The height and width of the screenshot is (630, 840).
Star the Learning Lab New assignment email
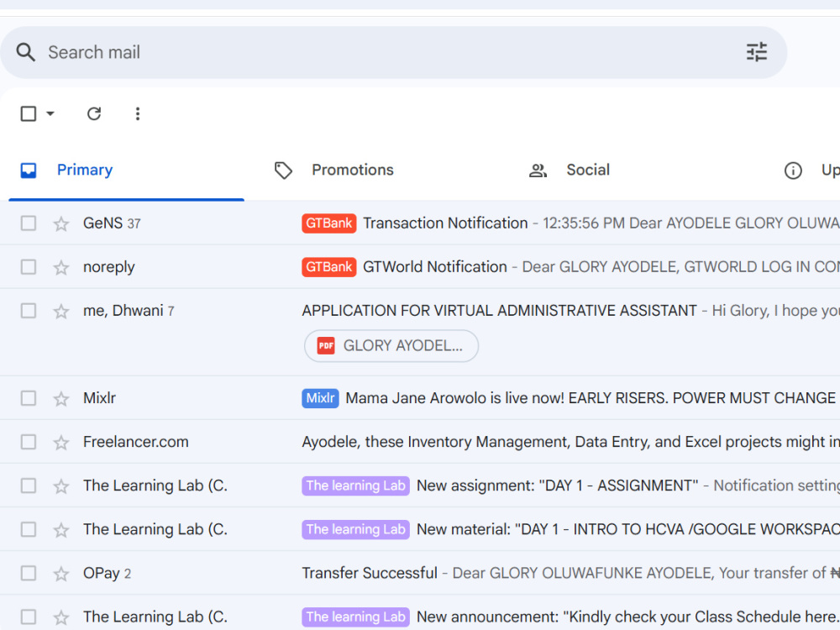[x=61, y=486]
